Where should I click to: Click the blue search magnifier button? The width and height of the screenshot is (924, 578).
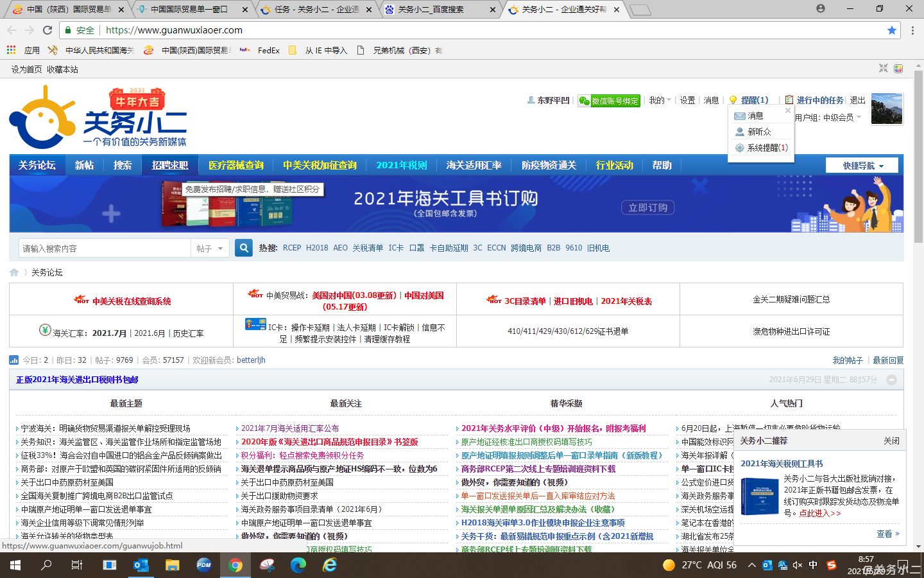coord(244,248)
